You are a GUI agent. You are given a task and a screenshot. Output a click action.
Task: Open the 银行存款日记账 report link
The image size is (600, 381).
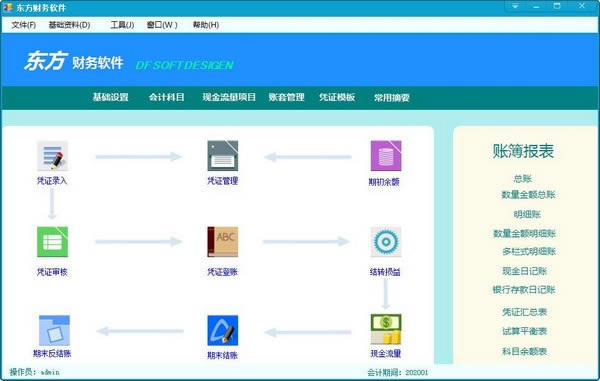pyautogui.click(x=524, y=290)
